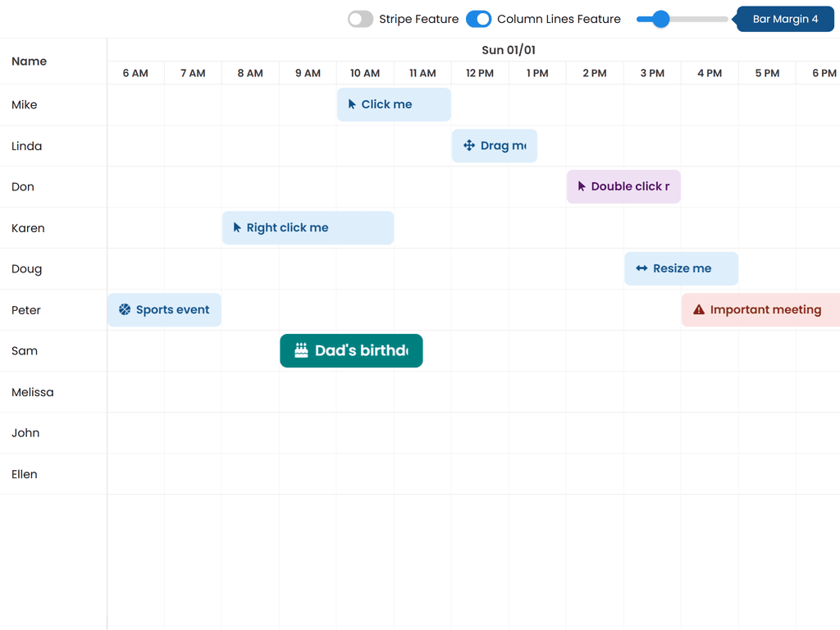
Task: Click the pointer icon in Double click event
Action: coord(582,186)
